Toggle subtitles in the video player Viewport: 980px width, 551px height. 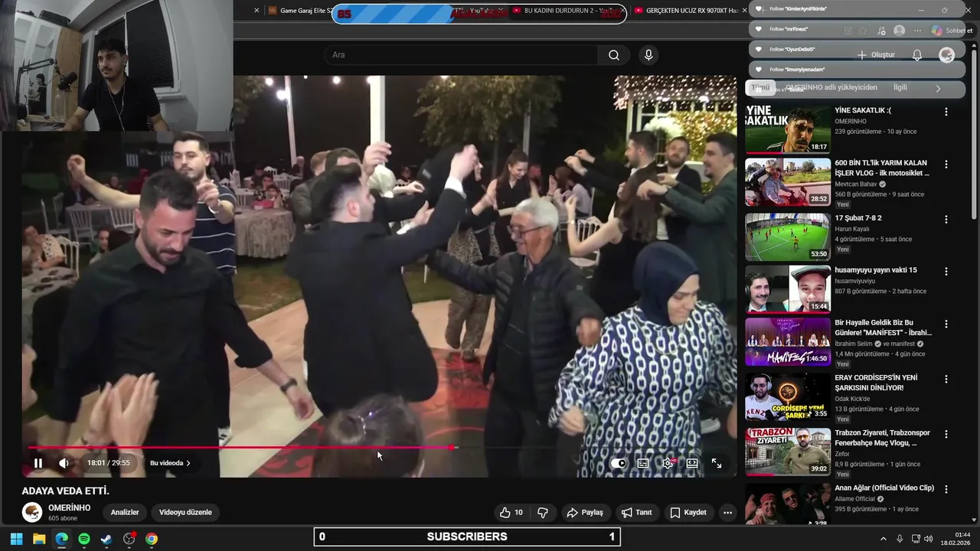click(x=643, y=463)
